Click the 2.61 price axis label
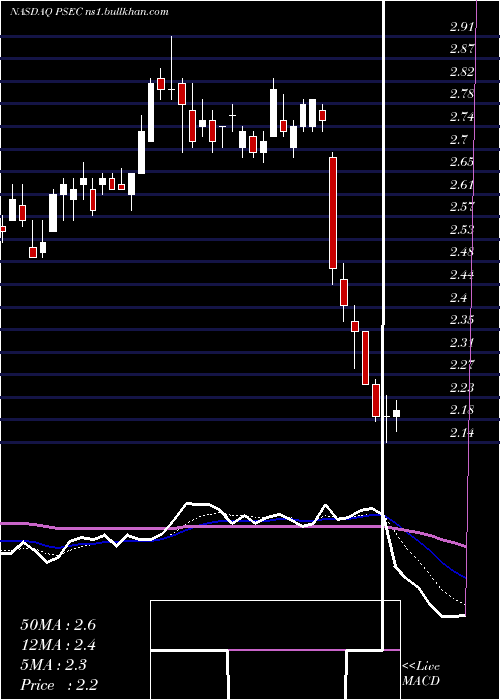Screen dimensions: 500x700 coord(462,184)
